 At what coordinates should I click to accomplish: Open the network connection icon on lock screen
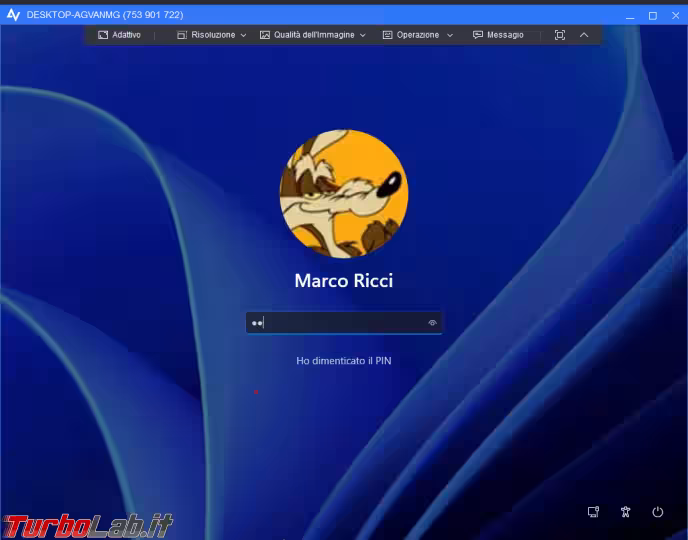point(593,512)
